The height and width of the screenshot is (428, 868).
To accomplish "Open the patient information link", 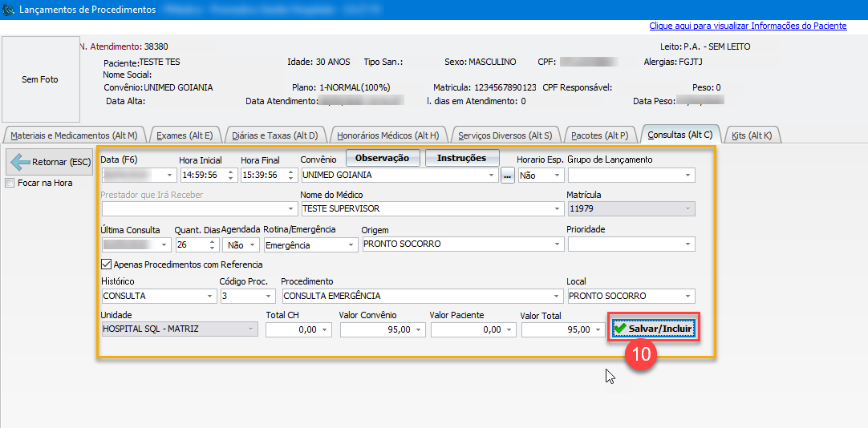I will 747,26.
